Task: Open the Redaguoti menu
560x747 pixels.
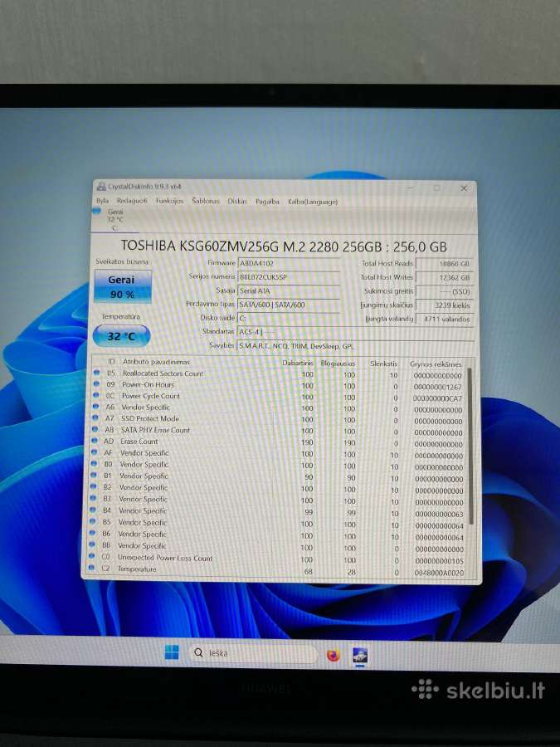Action: (132, 201)
